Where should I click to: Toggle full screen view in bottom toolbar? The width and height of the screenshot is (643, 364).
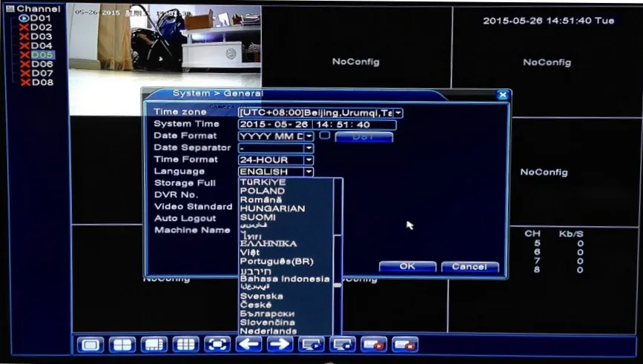pos(217,345)
